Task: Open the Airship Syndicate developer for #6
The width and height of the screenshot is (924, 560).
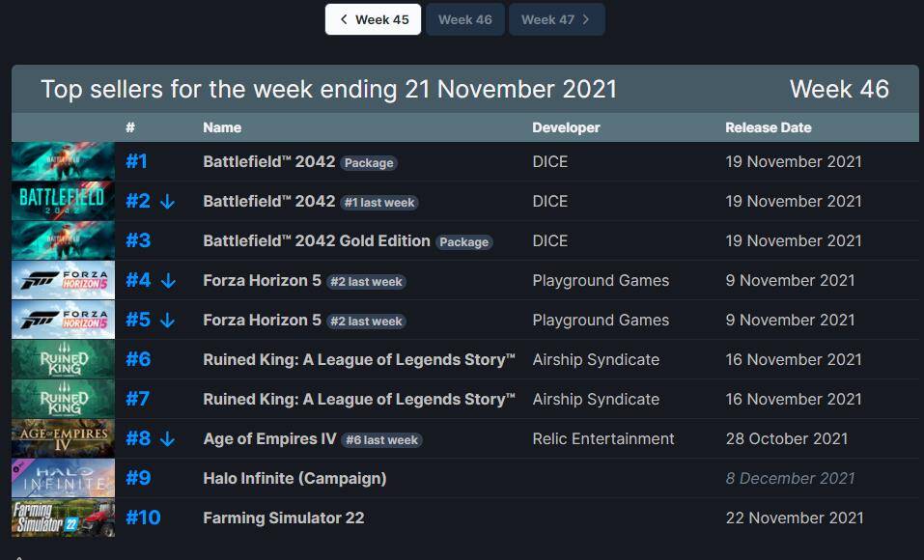Action: click(x=596, y=359)
